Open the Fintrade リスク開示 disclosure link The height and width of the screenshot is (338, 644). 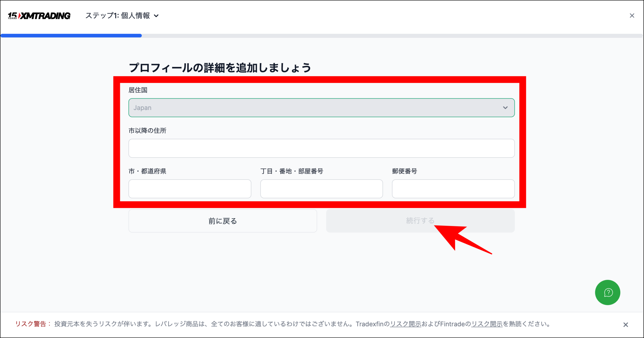click(x=487, y=324)
